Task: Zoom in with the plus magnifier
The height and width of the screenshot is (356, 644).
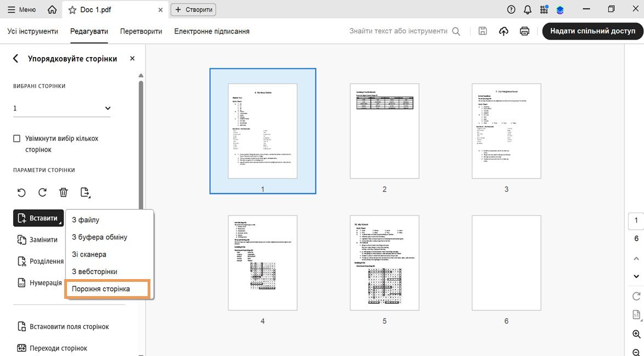Action: click(637, 334)
